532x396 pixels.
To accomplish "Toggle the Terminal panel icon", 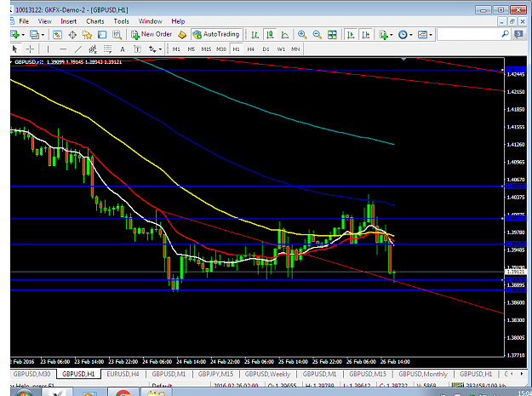I will 102,35.
